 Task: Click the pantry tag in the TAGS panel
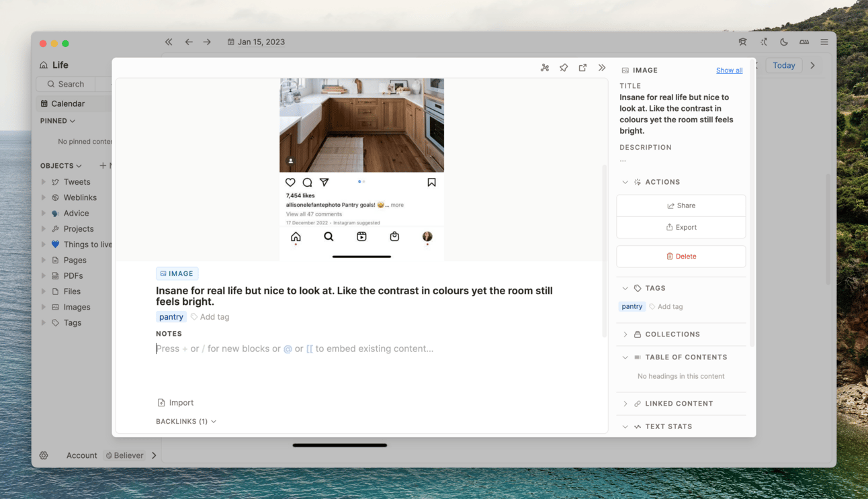632,306
